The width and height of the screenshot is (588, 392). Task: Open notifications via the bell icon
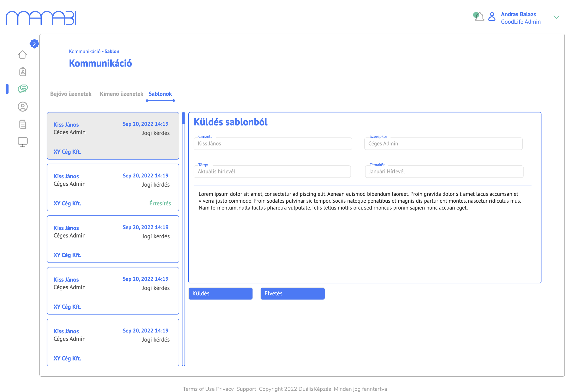pos(478,16)
